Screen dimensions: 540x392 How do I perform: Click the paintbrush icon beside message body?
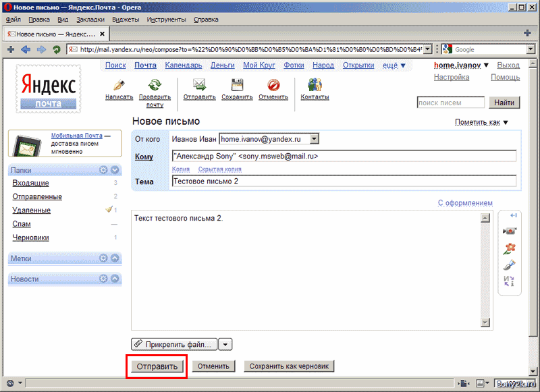[x=510, y=264]
